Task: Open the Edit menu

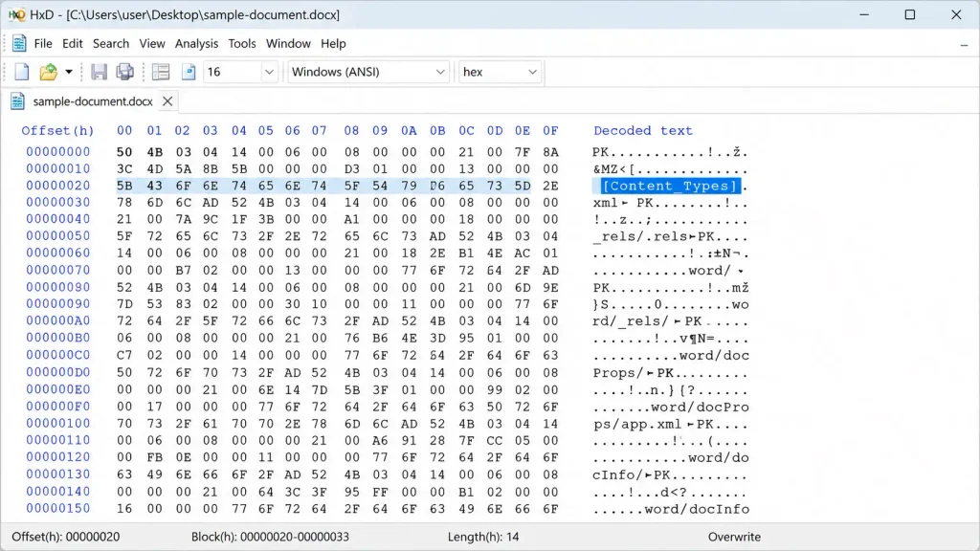Action: click(73, 44)
